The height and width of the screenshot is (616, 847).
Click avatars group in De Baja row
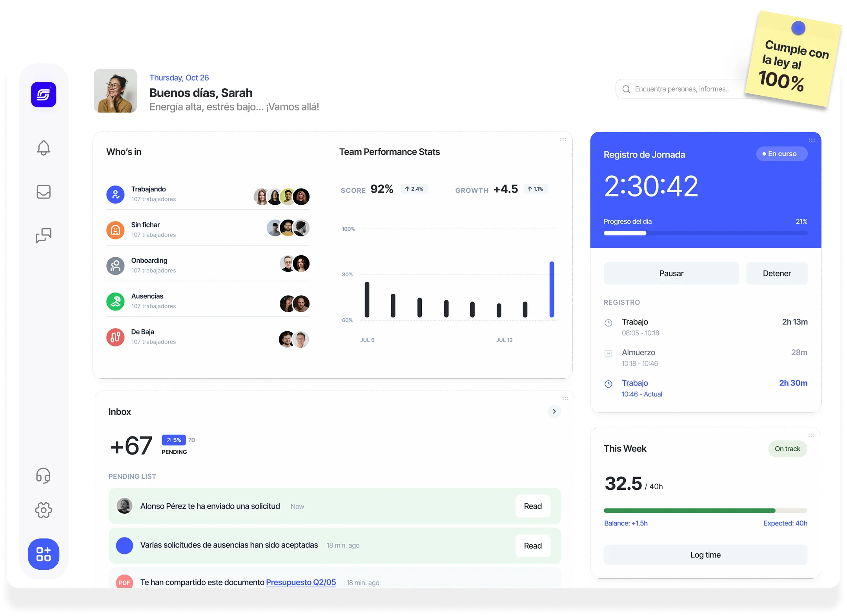(294, 339)
